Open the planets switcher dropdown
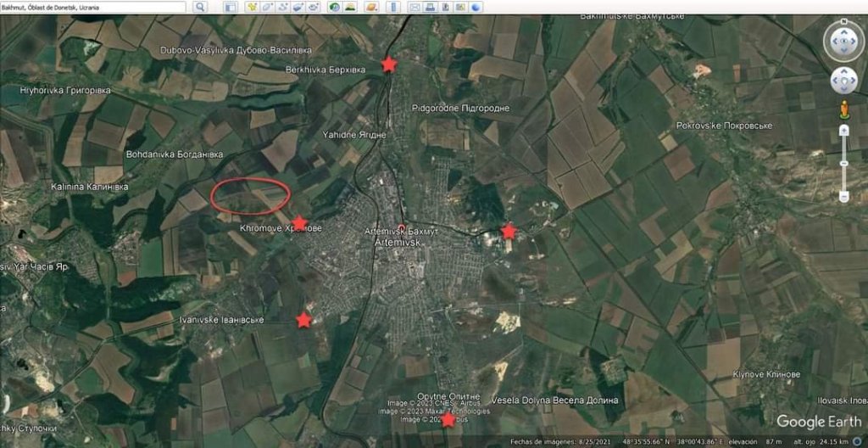 click(372, 7)
